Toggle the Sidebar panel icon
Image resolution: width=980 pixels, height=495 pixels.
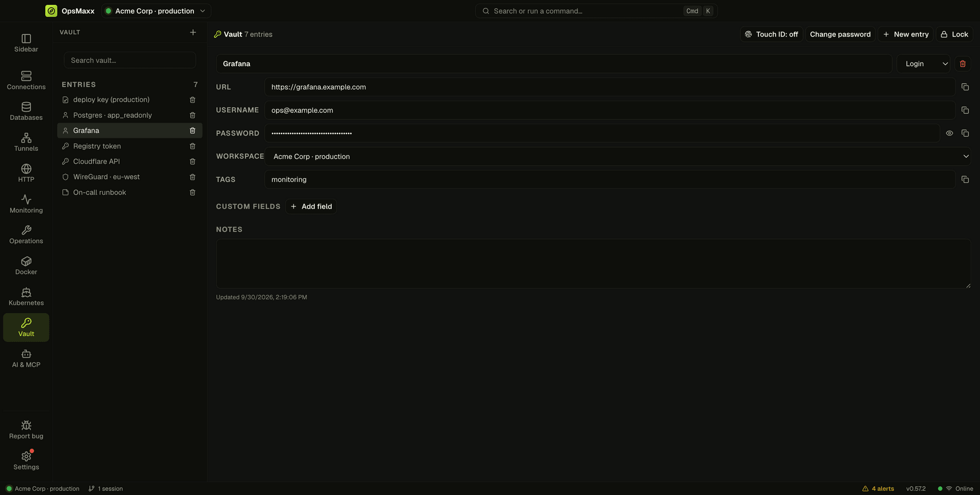(x=26, y=43)
